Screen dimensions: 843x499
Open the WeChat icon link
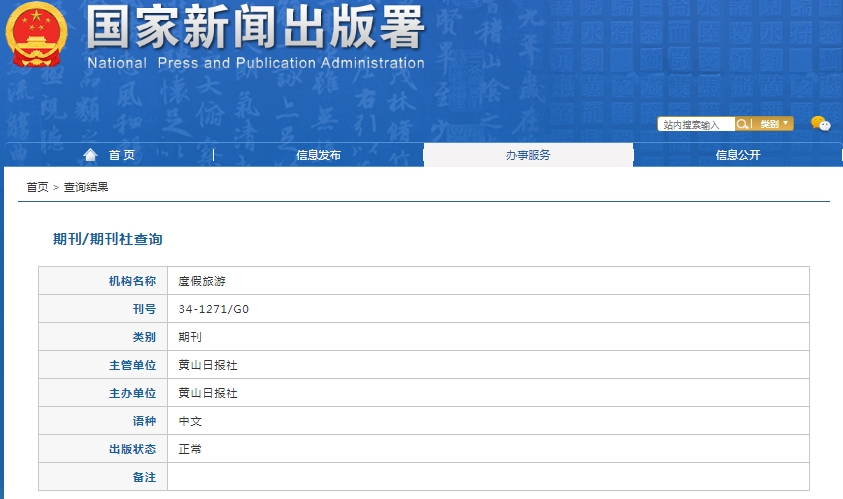[820, 124]
